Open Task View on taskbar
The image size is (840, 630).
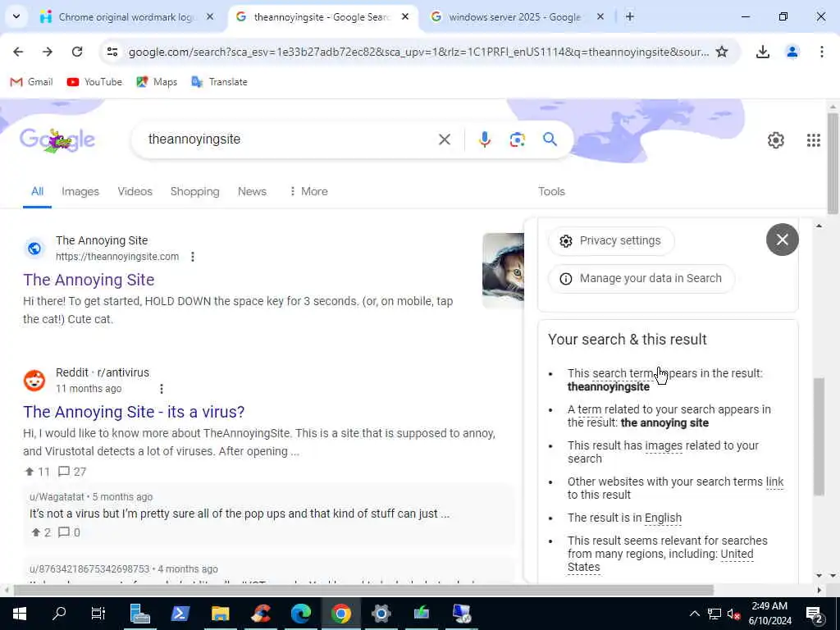point(98,614)
